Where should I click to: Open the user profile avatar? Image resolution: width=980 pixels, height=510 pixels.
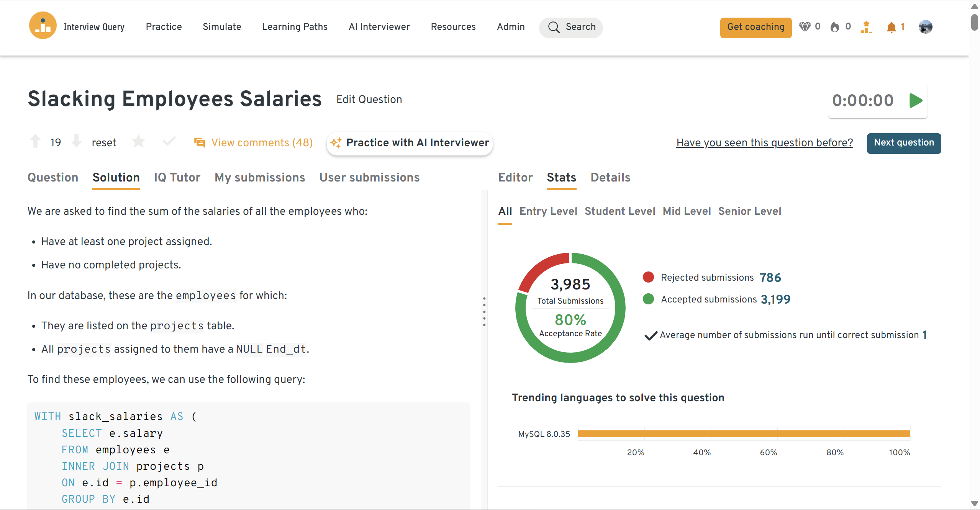click(925, 27)
